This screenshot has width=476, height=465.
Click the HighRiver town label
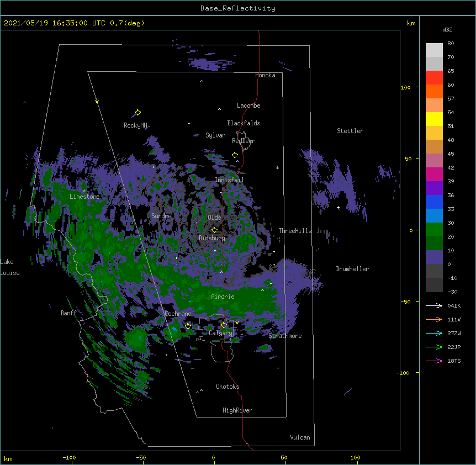(x=237, y=410)
